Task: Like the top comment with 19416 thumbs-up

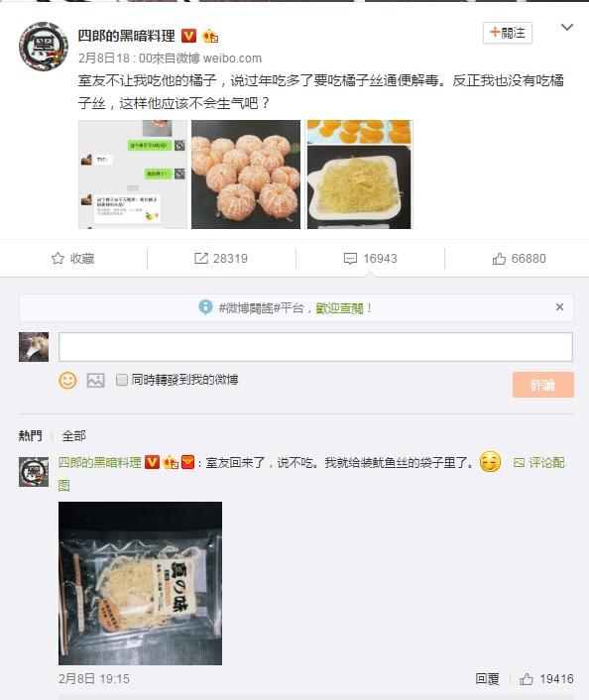Action: tap(527, 679)
